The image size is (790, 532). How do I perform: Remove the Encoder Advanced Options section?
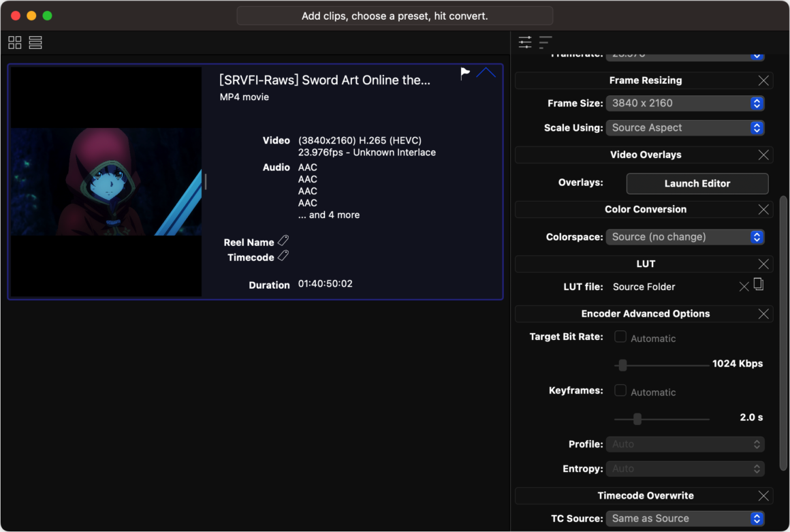tap(763, 314)
